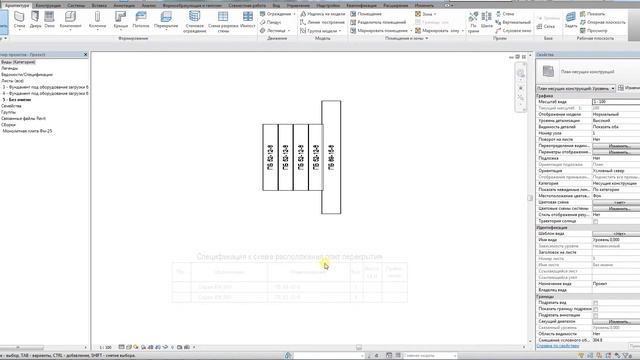The width and height of the screenshot is (640, 360).
Task: Select sheet 5 - Без имени in browser
Action: pyautogui.click(x=17, y=100)
